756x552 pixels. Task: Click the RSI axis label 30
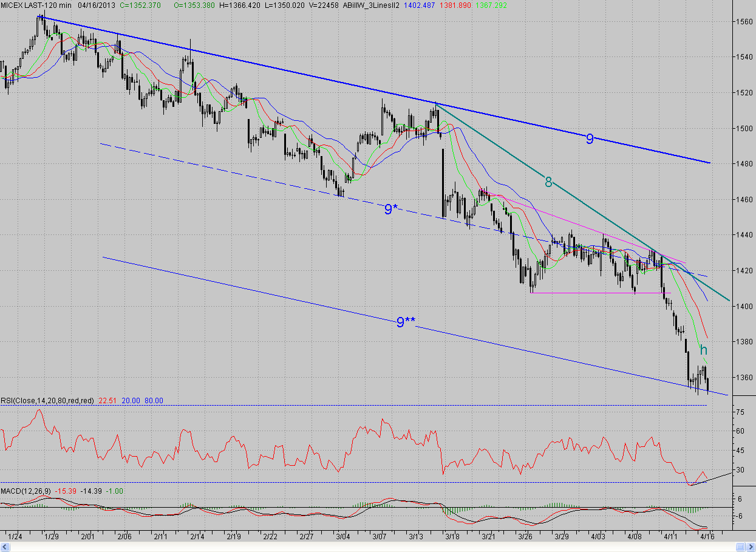coord(740,470)
